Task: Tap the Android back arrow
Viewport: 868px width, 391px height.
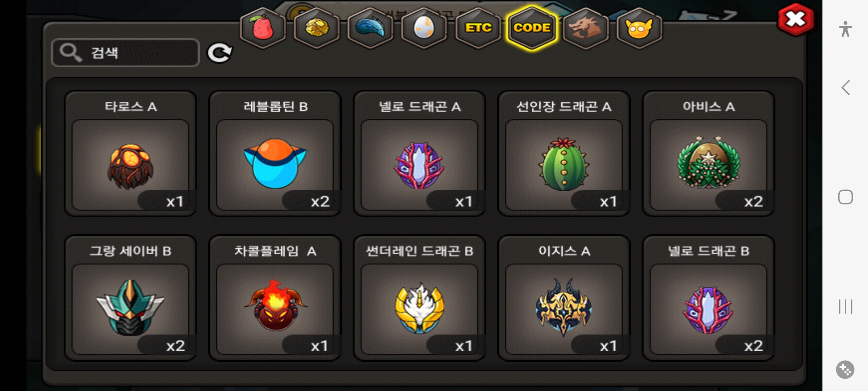Action: pyautogui.click(x=846, y=88)
